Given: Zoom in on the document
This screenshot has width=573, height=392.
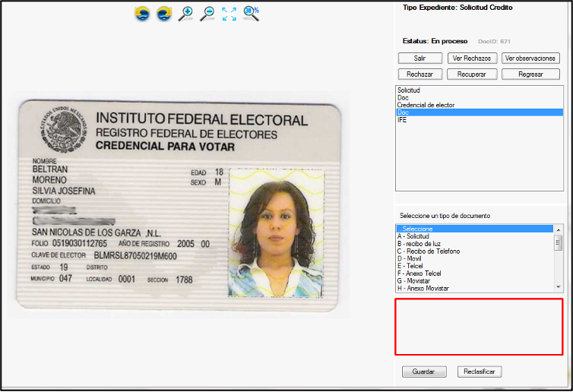Looking at the screenshot, I should [185, 13].
